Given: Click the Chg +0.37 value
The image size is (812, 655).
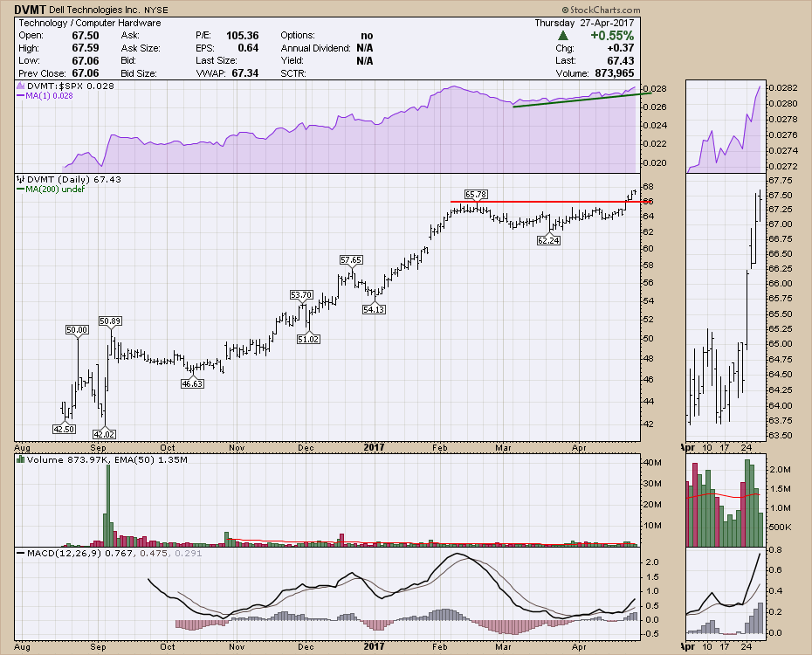Looking at the screenshot, I should (621, 48).
